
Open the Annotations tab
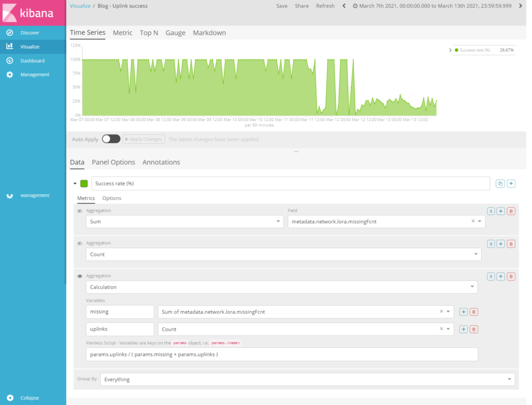pyautogui.click(x=161, y=162)
